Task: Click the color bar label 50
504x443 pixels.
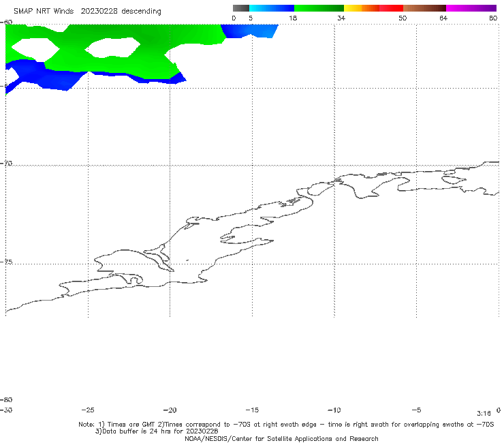Action: click(x=403, y=18)
